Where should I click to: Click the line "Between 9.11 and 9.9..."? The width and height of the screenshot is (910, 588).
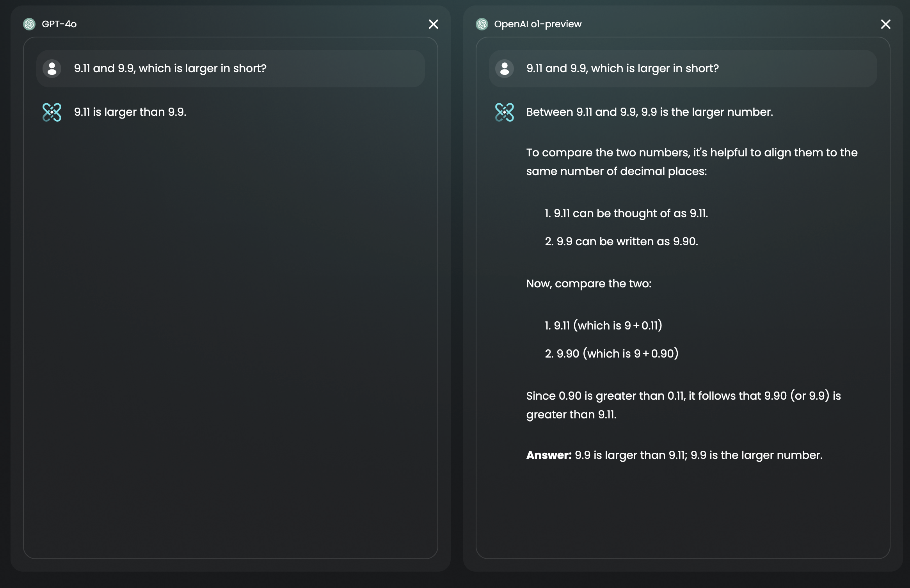click(649, 112)
